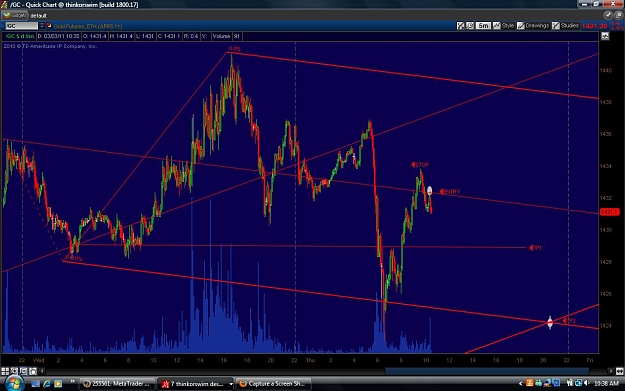This screenshot has height=391, width=625.
Task: Click the O: 1431.4 open value
Action: (95, 36)
